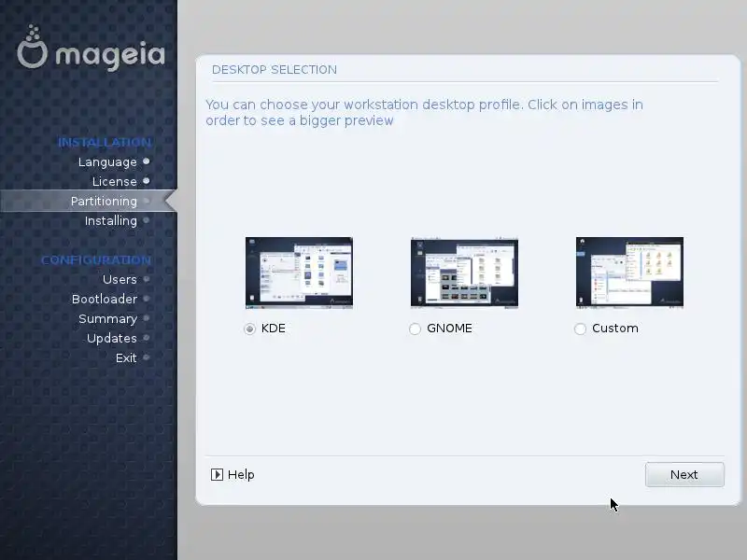This screenshot has height=560, width=747.
Task: Click the Summary step in sidebar
Action: [x=107, y=318]
